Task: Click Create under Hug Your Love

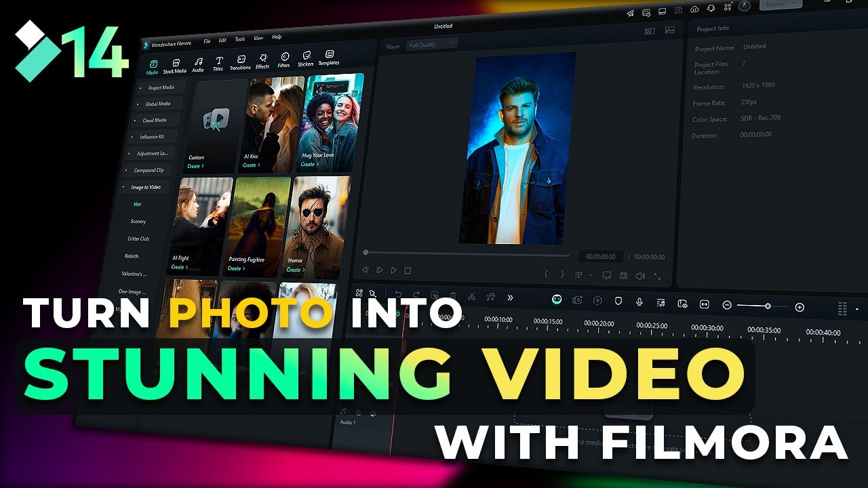Action: 309,164
